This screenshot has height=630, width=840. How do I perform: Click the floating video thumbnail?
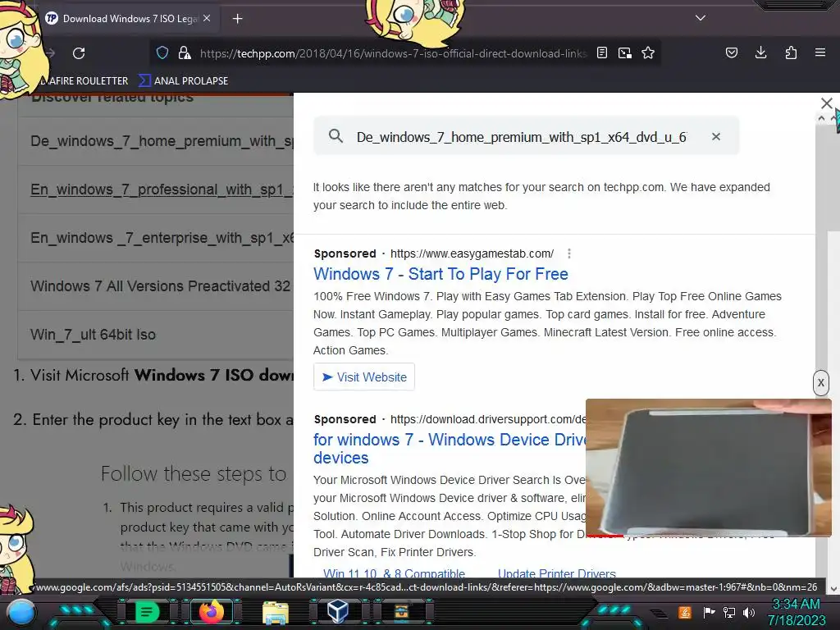708,467
